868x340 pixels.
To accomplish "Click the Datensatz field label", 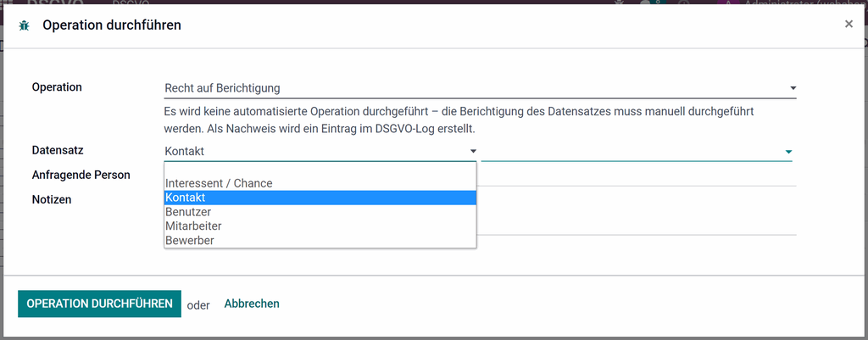I will tap(58, 150).
